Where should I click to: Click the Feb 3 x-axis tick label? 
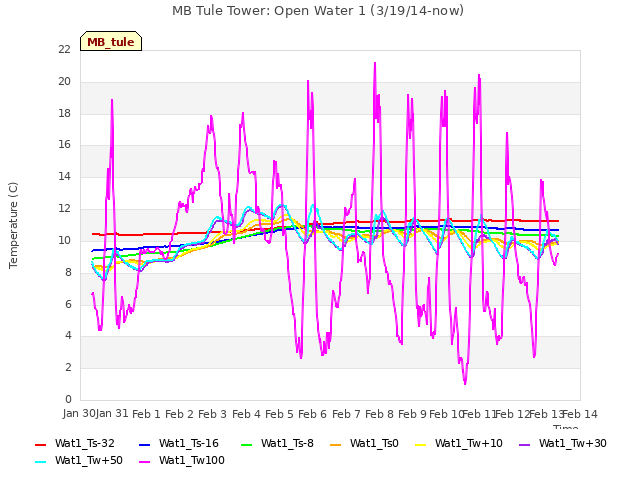(212, 414)
